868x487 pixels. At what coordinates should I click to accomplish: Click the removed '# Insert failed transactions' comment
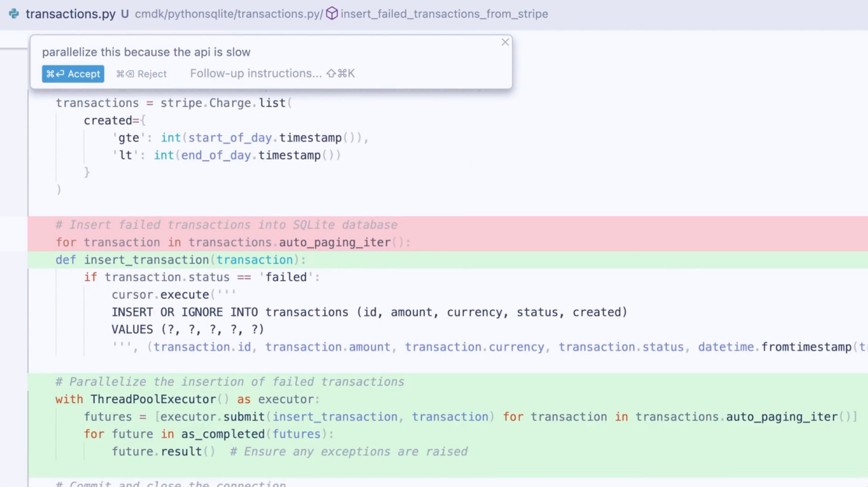click(226, 225)
